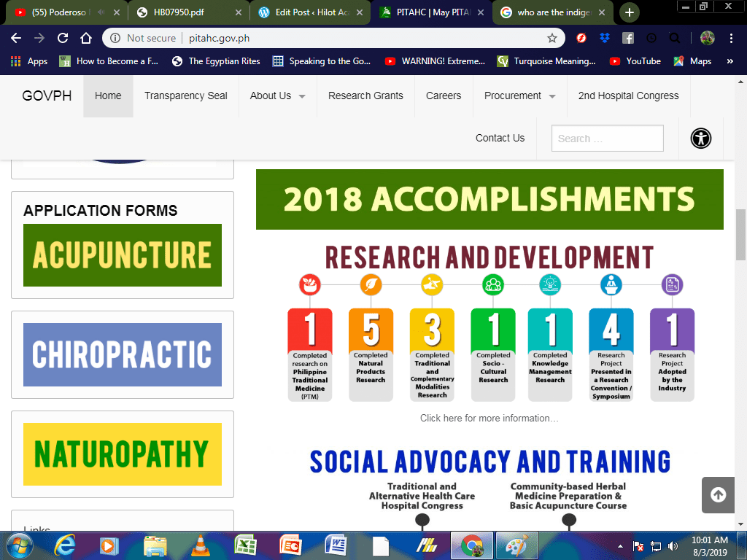The width and height of the screenshot is (747, 560).
Task: Click the green Socio-Cultural Research icon
Action: pyautogui.click(x=493, y=285)
